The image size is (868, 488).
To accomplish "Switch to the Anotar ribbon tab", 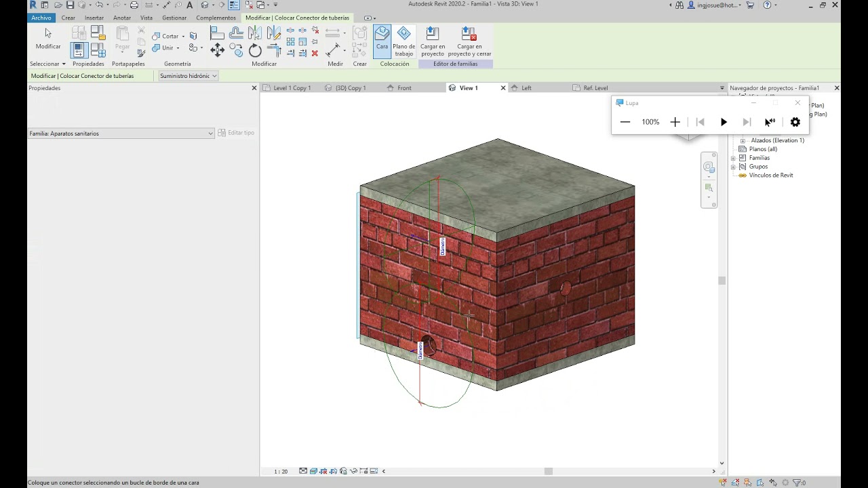I will (x=122, y=18).
